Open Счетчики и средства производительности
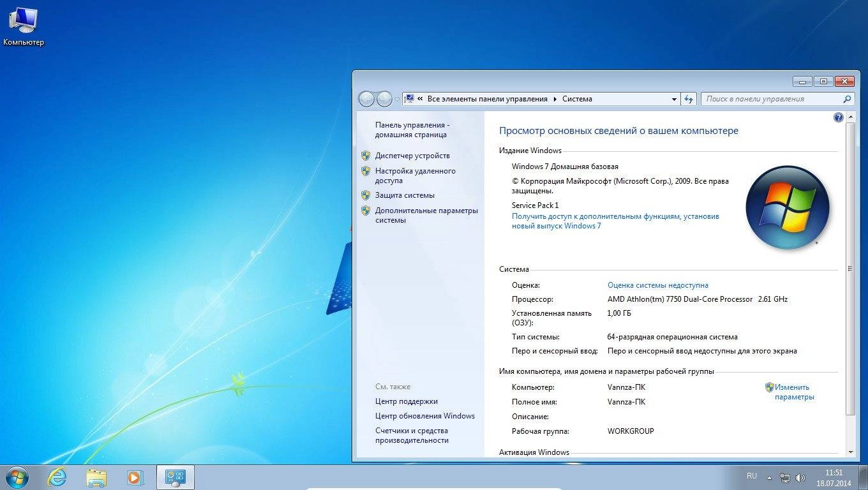868x490 pixels. pyautogui.click(x=412, y=436)
